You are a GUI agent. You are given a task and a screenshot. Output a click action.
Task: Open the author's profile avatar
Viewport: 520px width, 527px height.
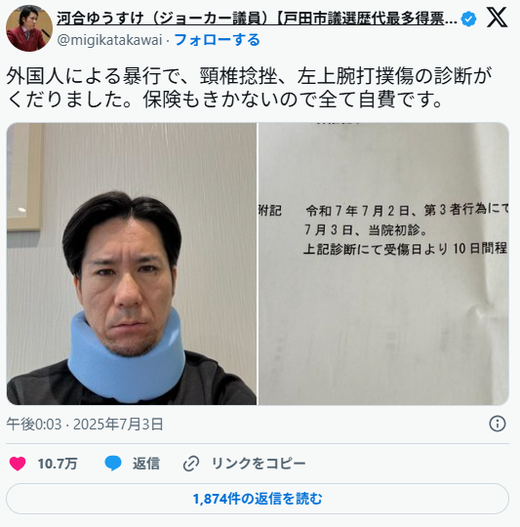click(29, 29)
